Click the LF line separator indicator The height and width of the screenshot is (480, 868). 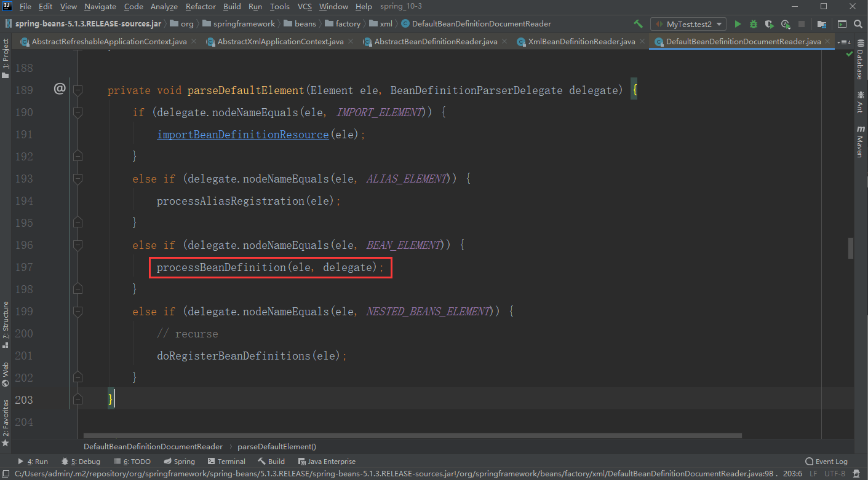click(813, 474)
